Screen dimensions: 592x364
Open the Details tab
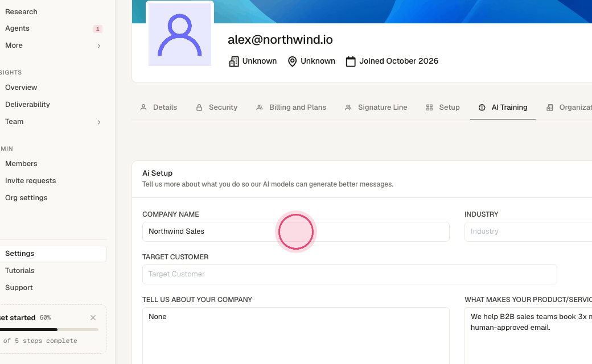(159, 107)
